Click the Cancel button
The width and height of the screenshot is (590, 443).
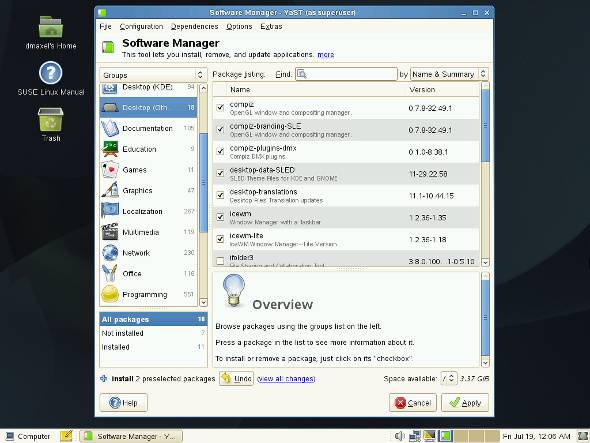click(413, 403)
